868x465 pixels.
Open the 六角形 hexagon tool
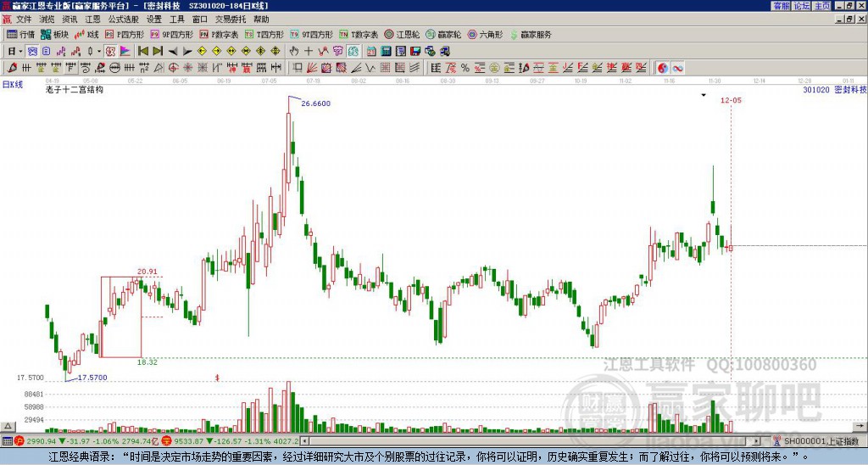[x=485, y=34]
